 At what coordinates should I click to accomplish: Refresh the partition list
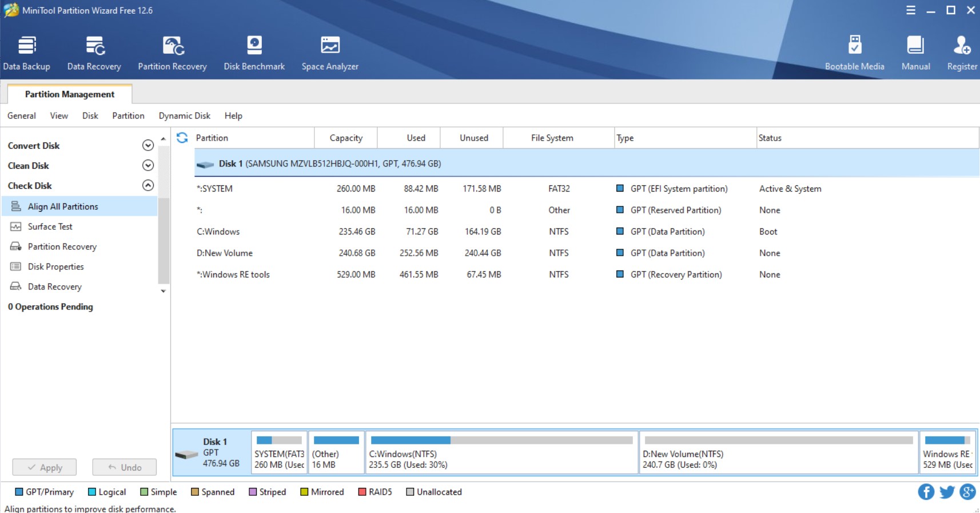(182, 138)
